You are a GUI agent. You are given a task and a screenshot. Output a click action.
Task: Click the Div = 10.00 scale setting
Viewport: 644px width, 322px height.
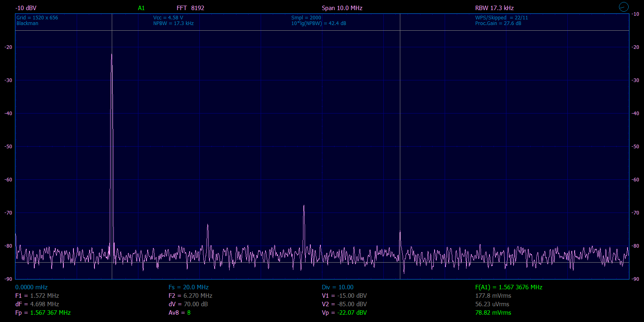[x=338, y=287]
